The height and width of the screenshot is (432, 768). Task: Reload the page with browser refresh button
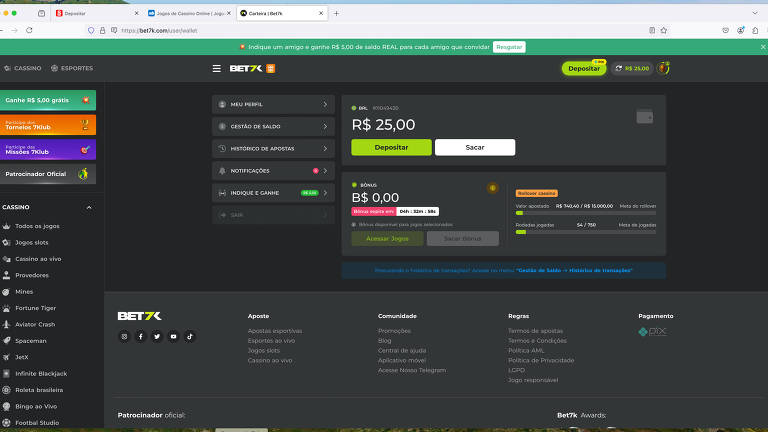(29, 30)
